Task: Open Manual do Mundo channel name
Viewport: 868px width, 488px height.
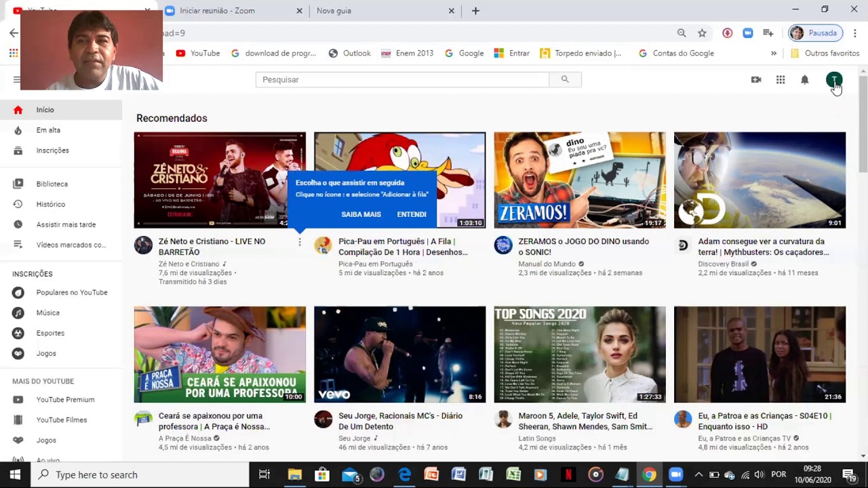Action: click(547, 264)
